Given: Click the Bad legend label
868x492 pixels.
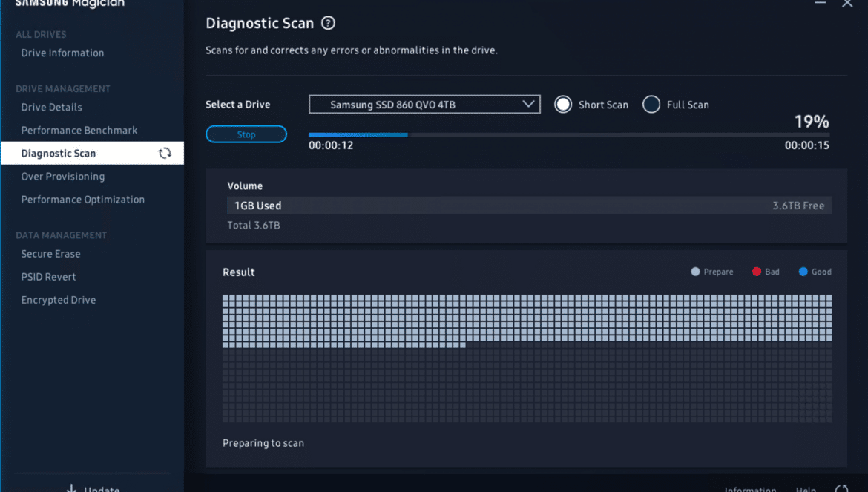Looking at the screenshot, I should point(772,272).
